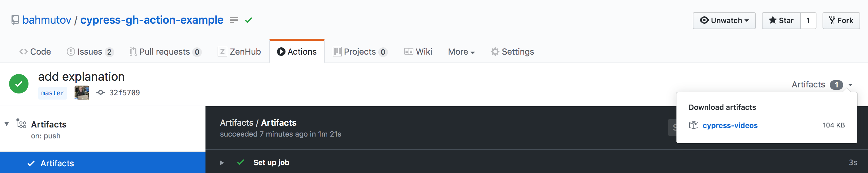Viewport: 868px width, 173px height.
Task: Click the repository book icon
Action: pos(15,20)
